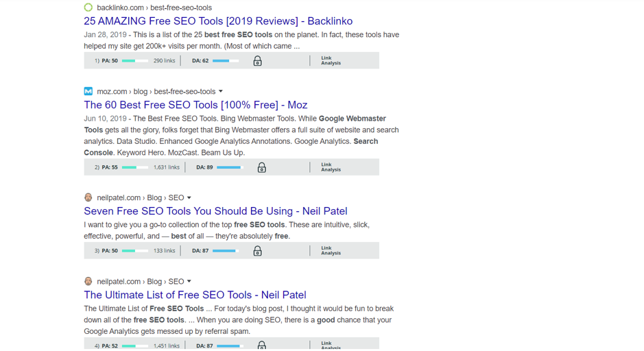The image size is (644, 351).
Task: Click Link Analysis in Moz result MozBar row
Action: click(331, 167)
